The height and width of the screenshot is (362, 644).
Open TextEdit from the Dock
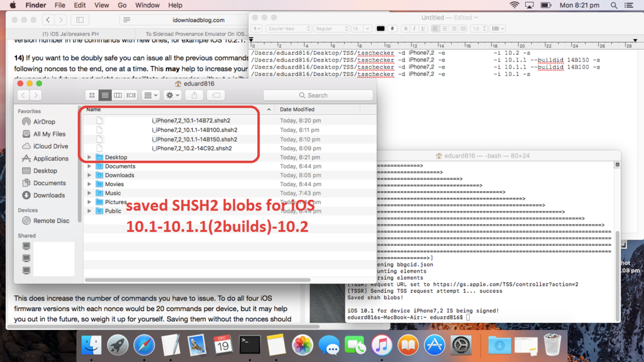click(x=170, y=345)
